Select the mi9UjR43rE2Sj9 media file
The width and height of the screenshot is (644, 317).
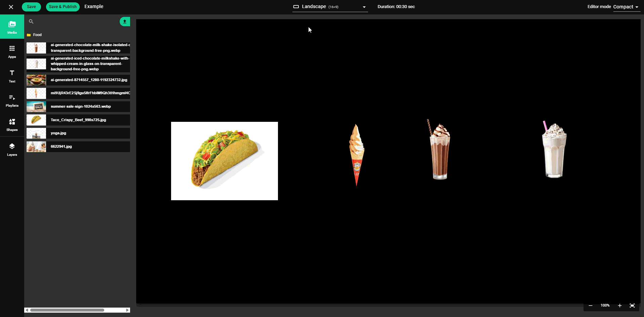[78, 93]
